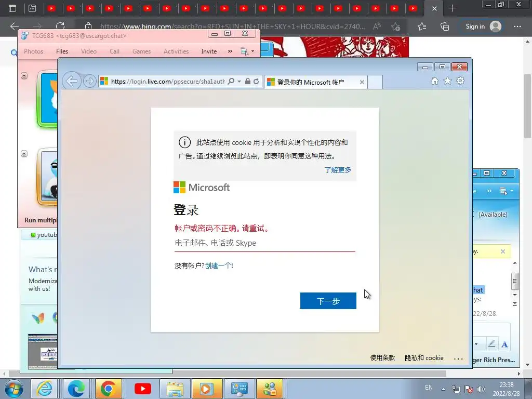This screenshot has width=532, height=399.
Task: Open Internet Explorer Tools gear
Action: coord(460,81)
